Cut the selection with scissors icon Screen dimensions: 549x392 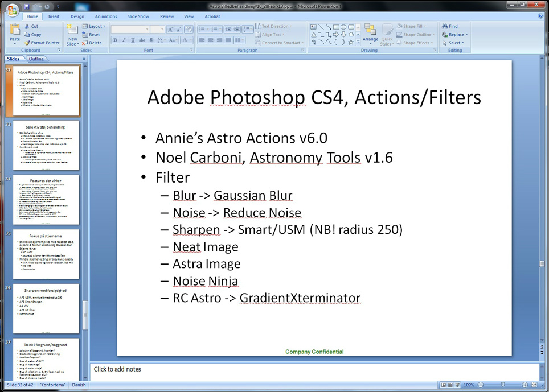[x=31, y=26]
